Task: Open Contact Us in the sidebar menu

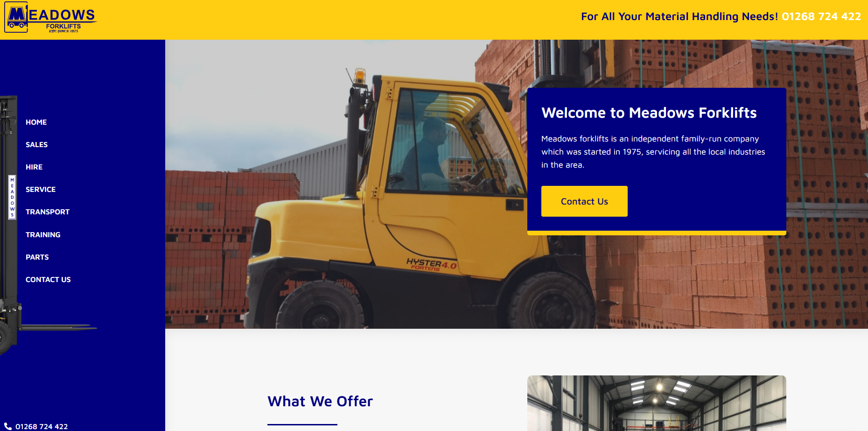Action: [x=48, y=280]
